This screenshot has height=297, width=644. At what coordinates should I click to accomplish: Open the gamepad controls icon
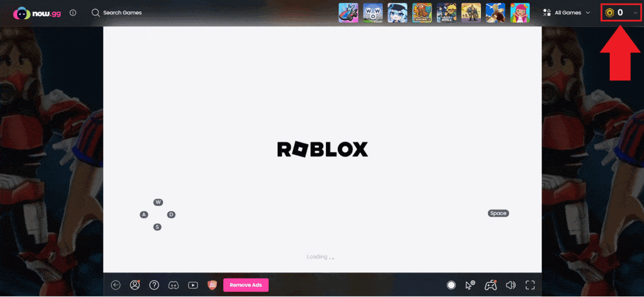click(491, 285)
